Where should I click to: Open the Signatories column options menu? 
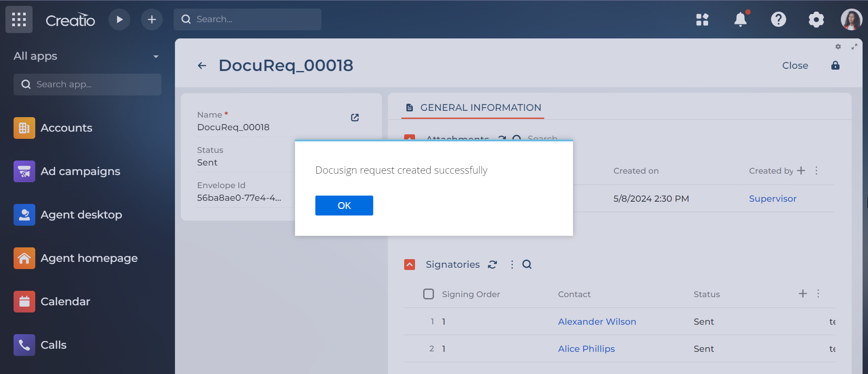818,294
